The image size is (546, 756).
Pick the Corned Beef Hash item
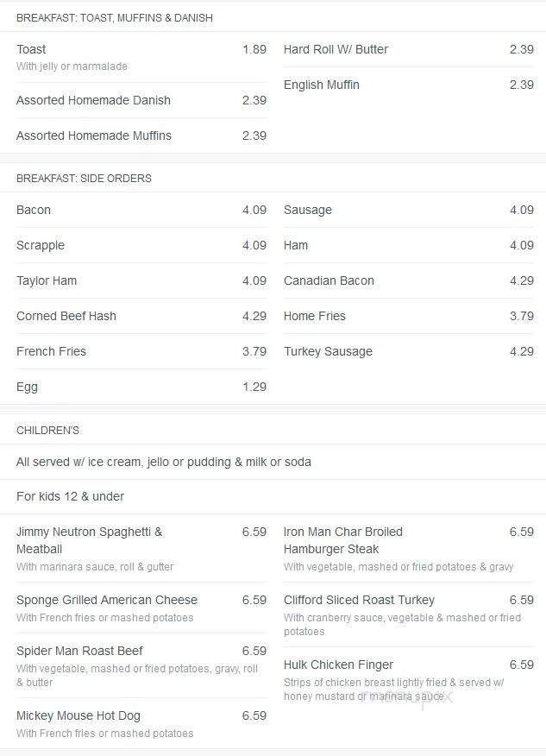pos(141,316)
